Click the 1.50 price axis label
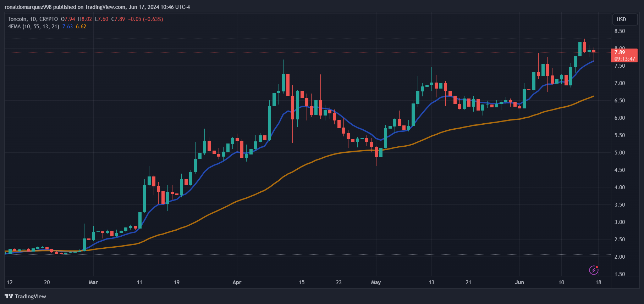This screenshot has height=304, width=644. (x=620, y=274)
